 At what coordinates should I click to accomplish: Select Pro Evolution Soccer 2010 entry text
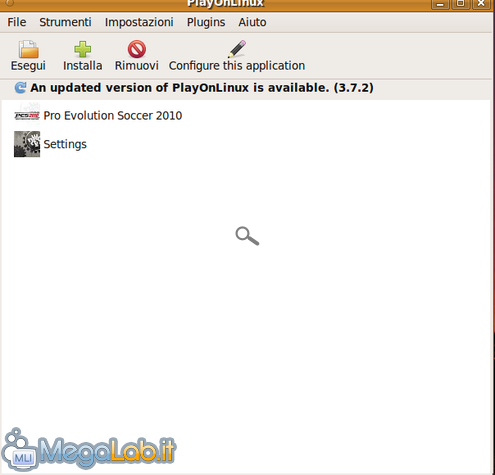113,116
